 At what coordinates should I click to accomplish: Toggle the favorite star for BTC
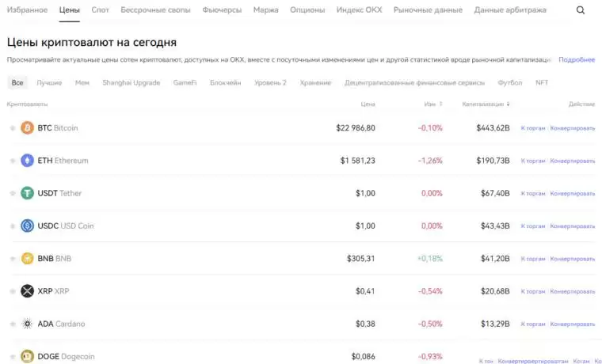pyautogui.click(x=12, y=128)
